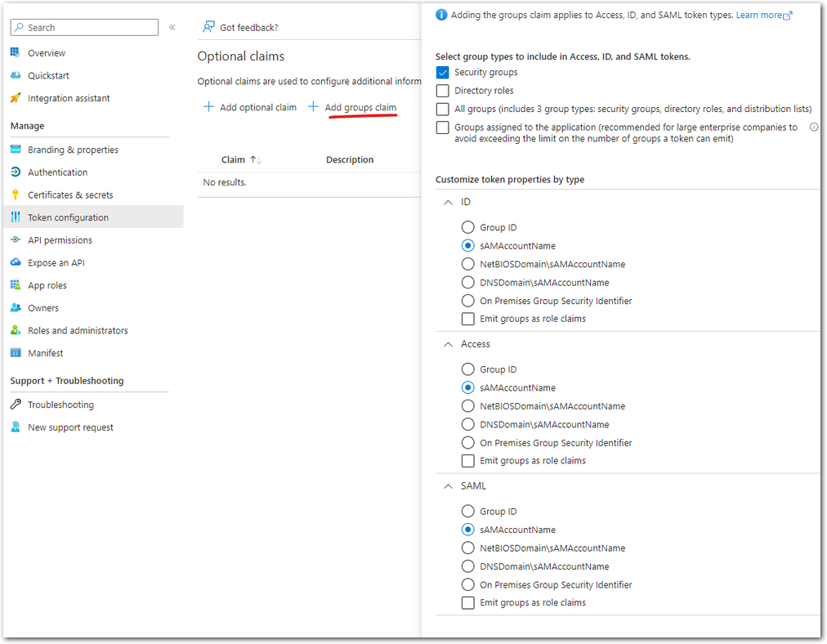Click the API permissions icon
The image size is (827, 644).
[x=16, y=240]
